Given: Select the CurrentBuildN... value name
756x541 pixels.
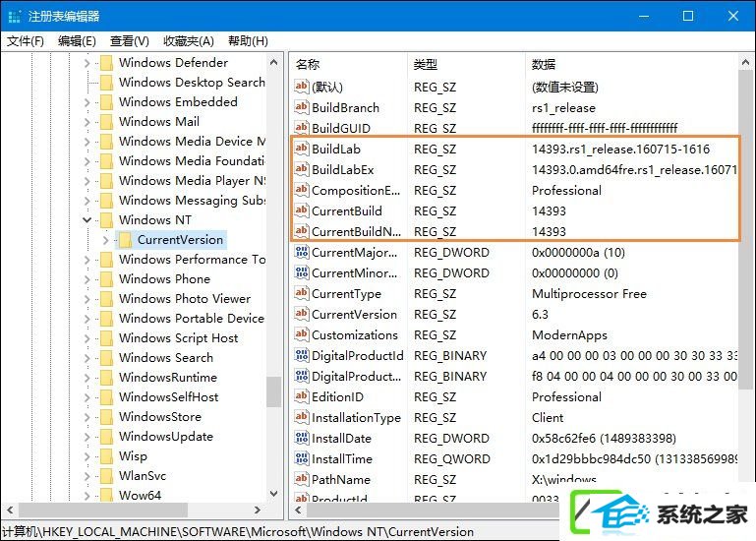Looking at the screenshot, I should [356, 232].
